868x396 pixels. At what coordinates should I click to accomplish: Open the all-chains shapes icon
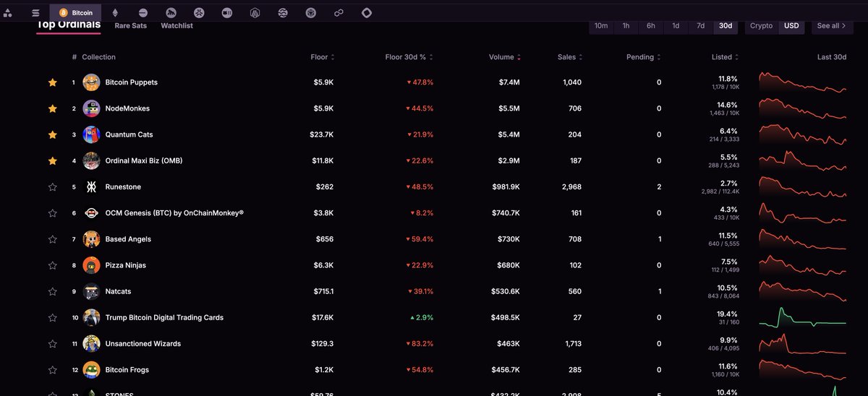[x=7, y=13]
